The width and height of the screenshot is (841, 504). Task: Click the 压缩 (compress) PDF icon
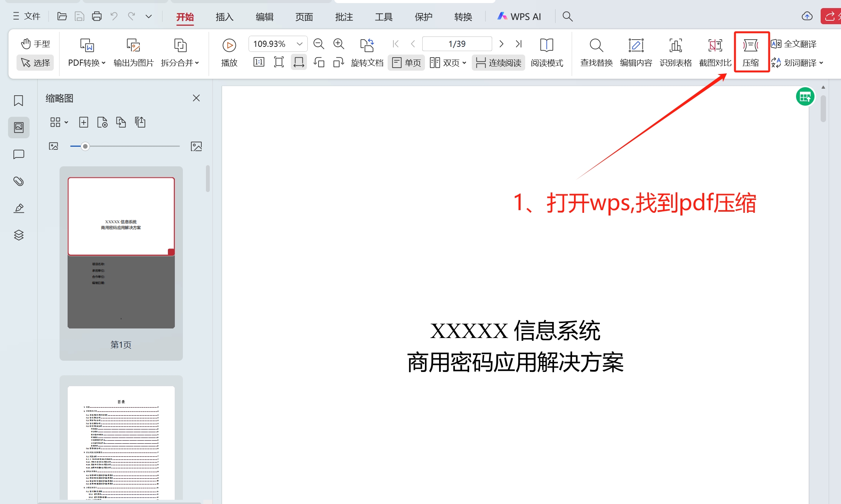tap(750, 46)
